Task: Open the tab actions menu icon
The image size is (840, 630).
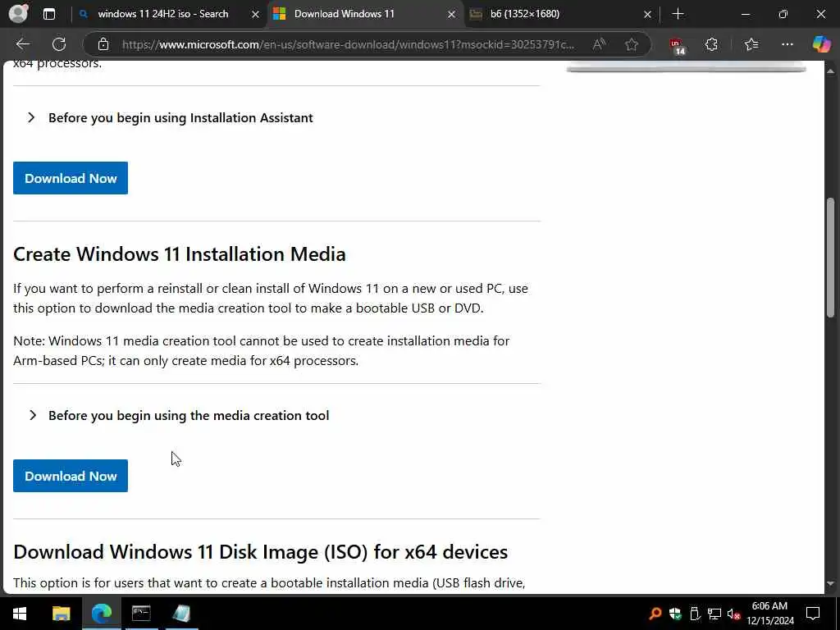Action: (49, 14)
